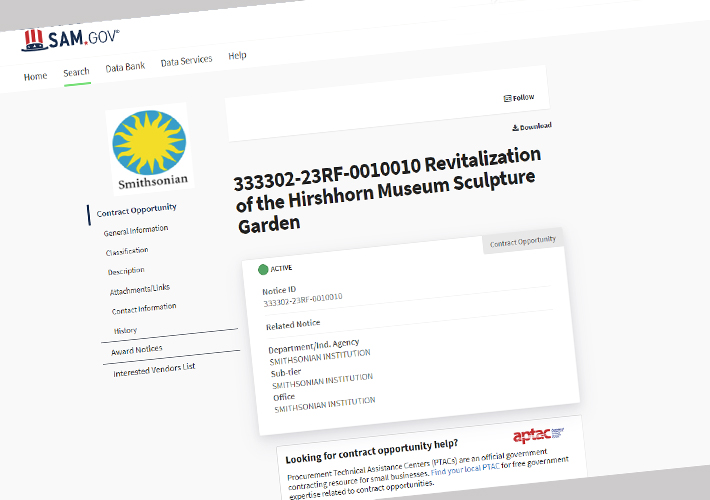The height and width of the screenshot is (500, 710).
Task: Open Interested Vendors List
Action: coord(154,370)
